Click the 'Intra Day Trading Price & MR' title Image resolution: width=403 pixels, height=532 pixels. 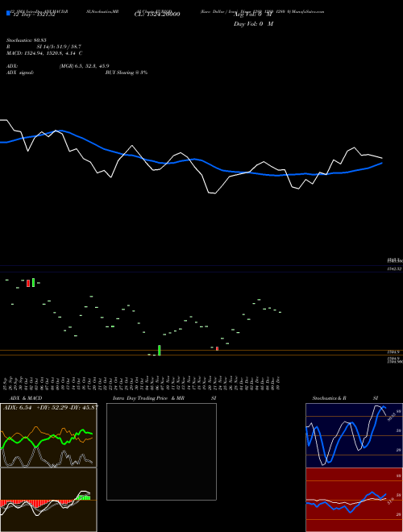tap(148, 398)
